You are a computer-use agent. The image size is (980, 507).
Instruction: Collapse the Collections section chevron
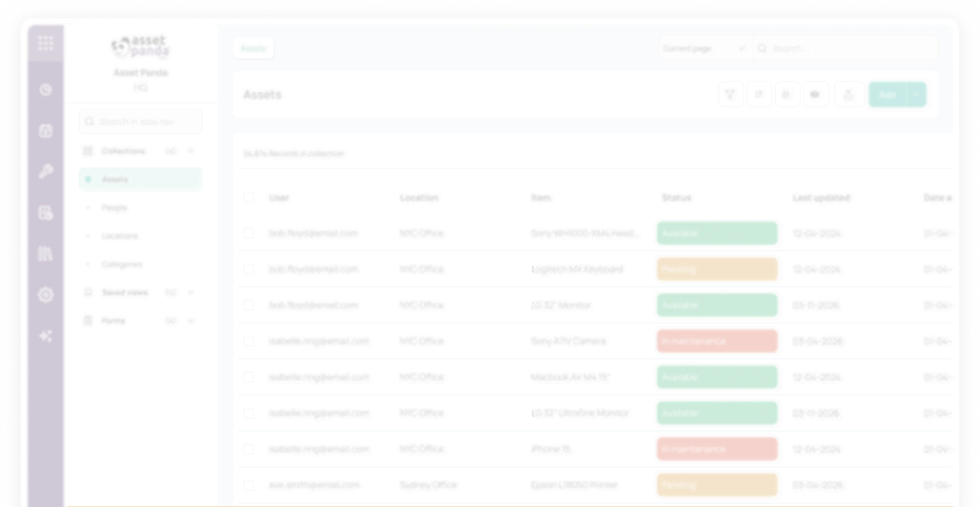[191, 151]
